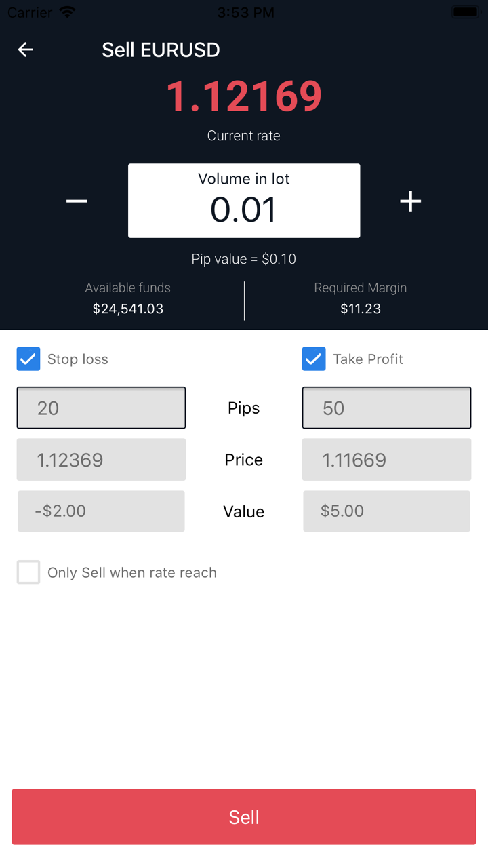Edit the Take Profit pips field

click(386, 408)
